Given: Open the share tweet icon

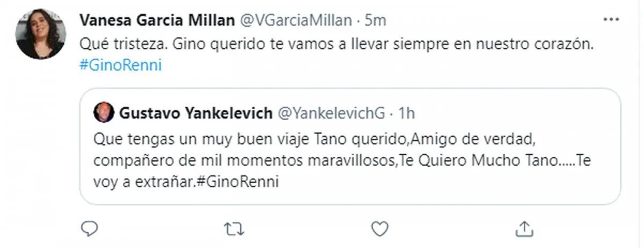Looking at the screenshot, I should 525,229.
